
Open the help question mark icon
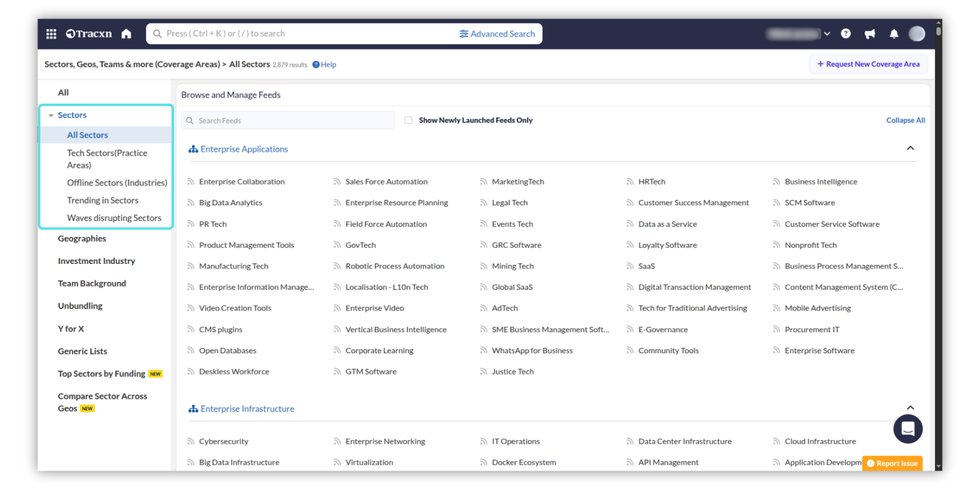click(846, 34)
